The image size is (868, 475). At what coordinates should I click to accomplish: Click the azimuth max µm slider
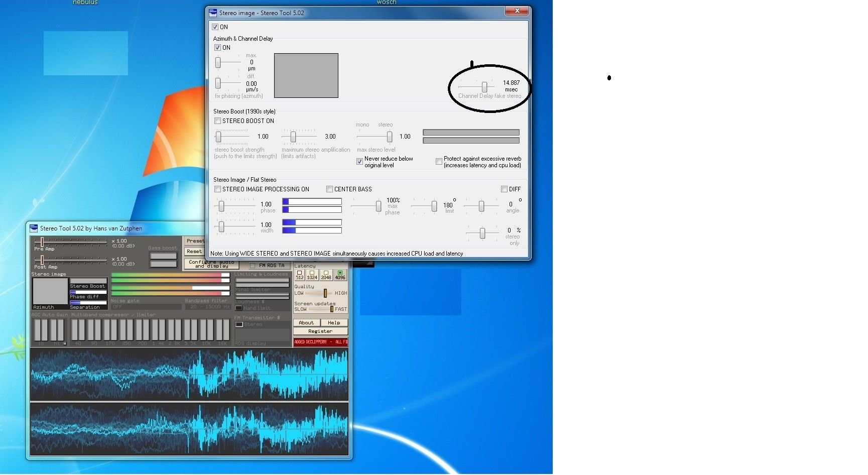pyautogui.click(x=228, y=62)
